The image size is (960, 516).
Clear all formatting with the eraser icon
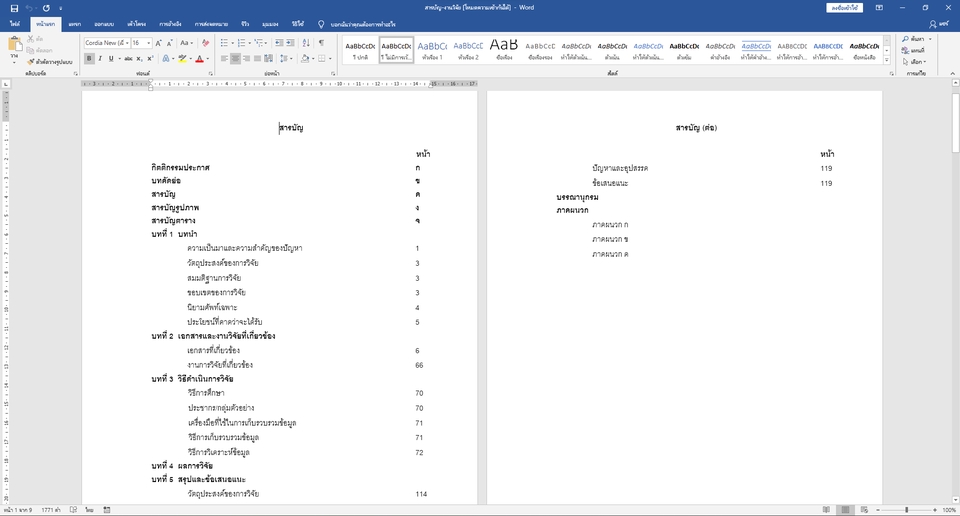point(205,43)
